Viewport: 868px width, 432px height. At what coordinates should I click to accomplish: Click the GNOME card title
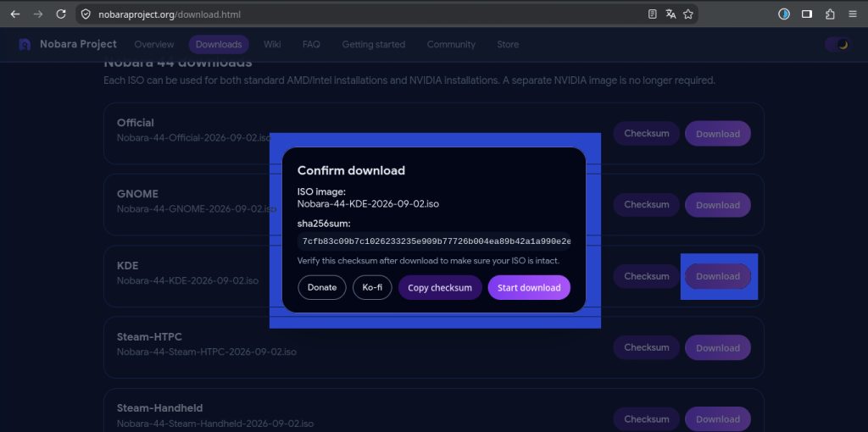138,194
